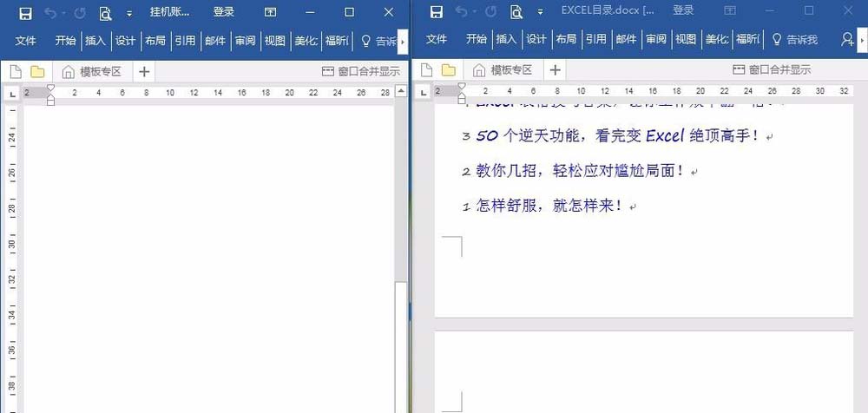The image size is (868, 413).
Task: Click scroll up arrow in left window
Action: coord(401,93)
